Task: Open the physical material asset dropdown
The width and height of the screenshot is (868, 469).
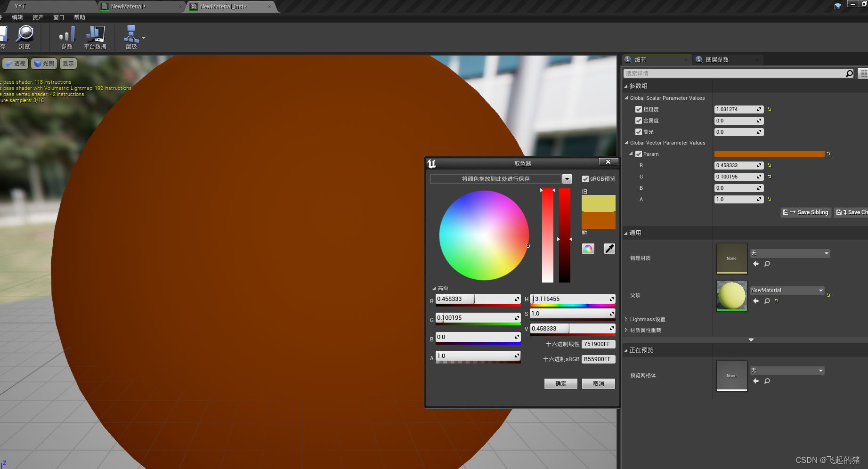Action: click(790, 253)
